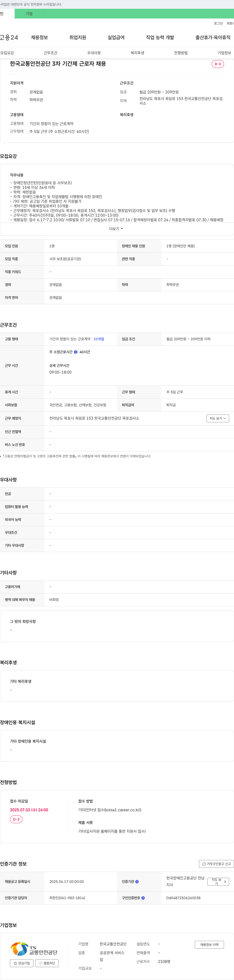Screen dimensions: 234x980
Task: Click the 09:00~18:00 work hours text
Action: pos(60,372)
